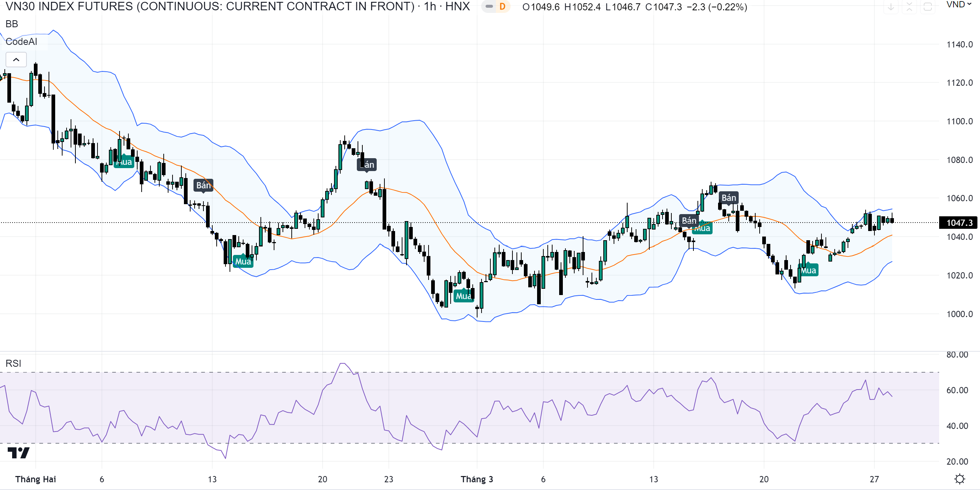Click the current price label 1047.3
980x490 pixels.
coord(959,223)
